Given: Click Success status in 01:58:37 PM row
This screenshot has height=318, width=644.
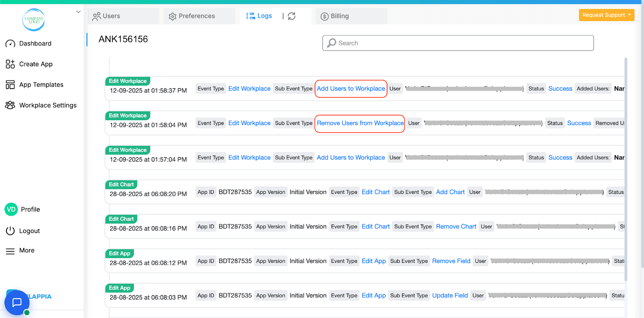Looking at the screenshot, I should [560, 89].
